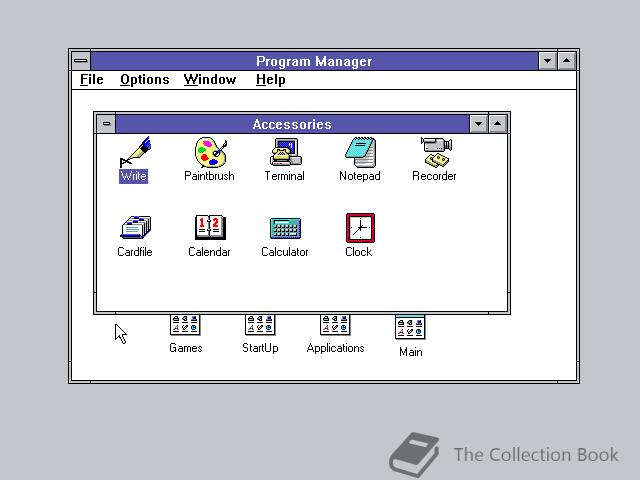The image size is (640, 480).
Task: Click the "Games" group label
Action: pyautogui.click(x=186, y=348)
